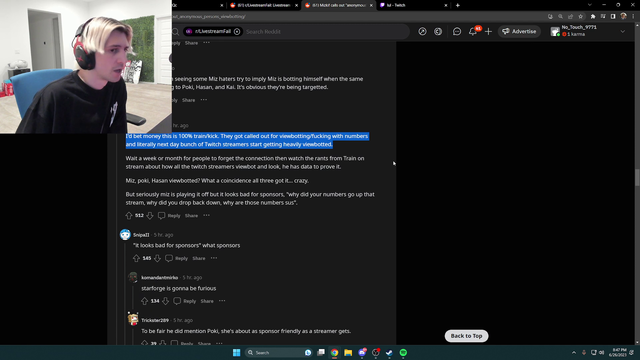Open the Reddit chat icon
640x360 pixels.
pos(457,31)
